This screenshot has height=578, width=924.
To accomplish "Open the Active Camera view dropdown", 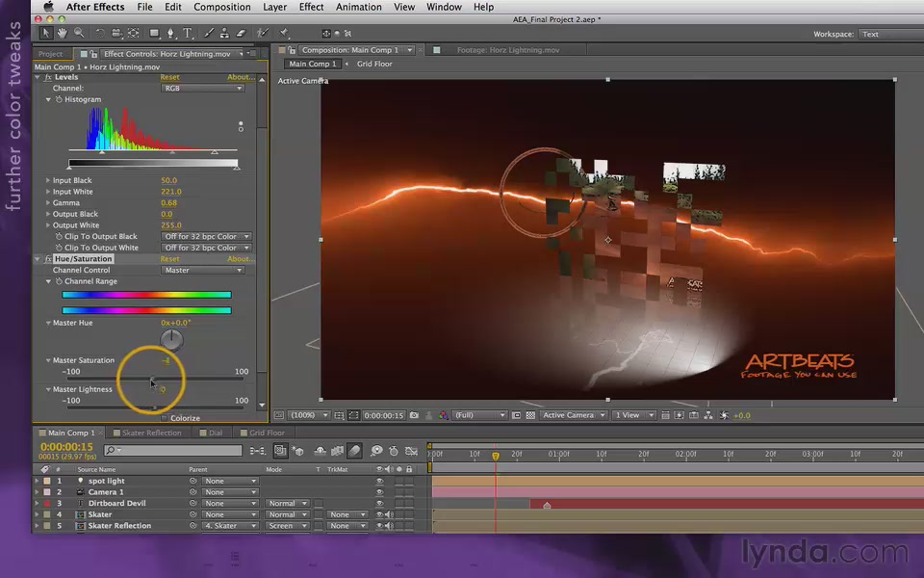I will click(x=574, y=415).
